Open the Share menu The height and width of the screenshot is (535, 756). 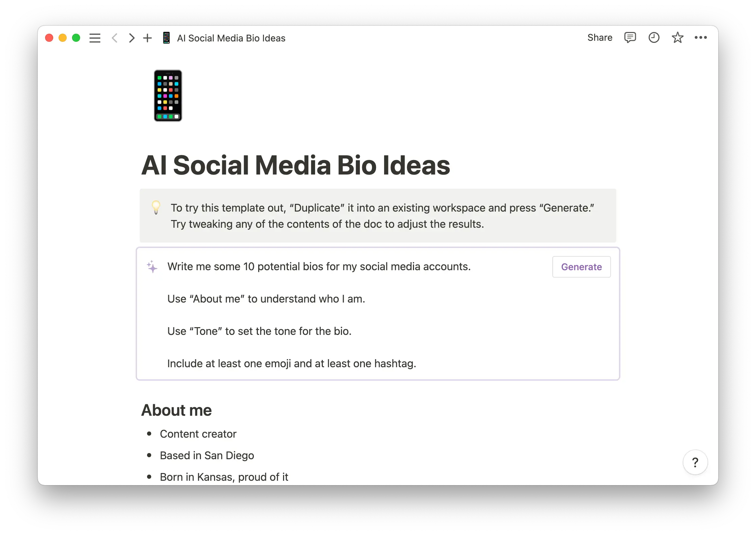pyautogui.click(x=600, y=37)
